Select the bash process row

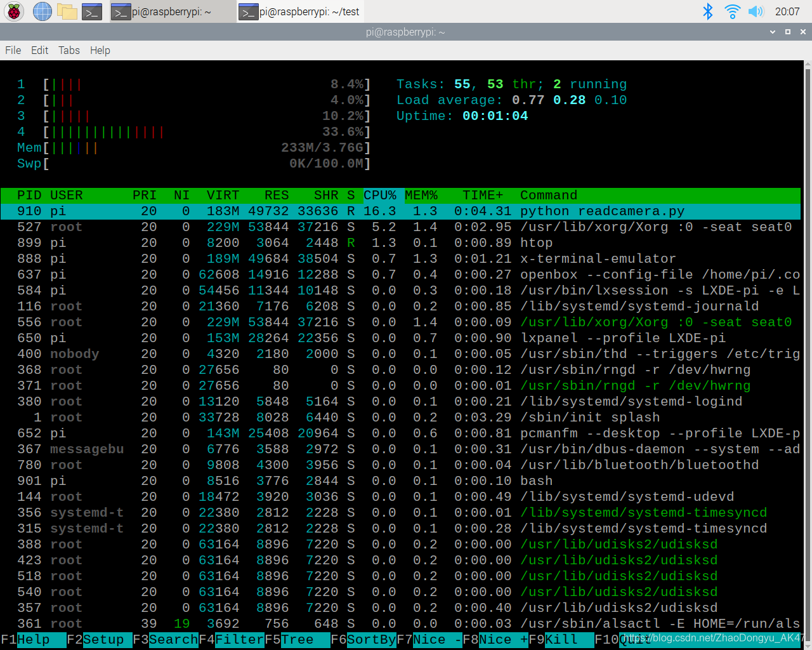click(x=400, y=481)
